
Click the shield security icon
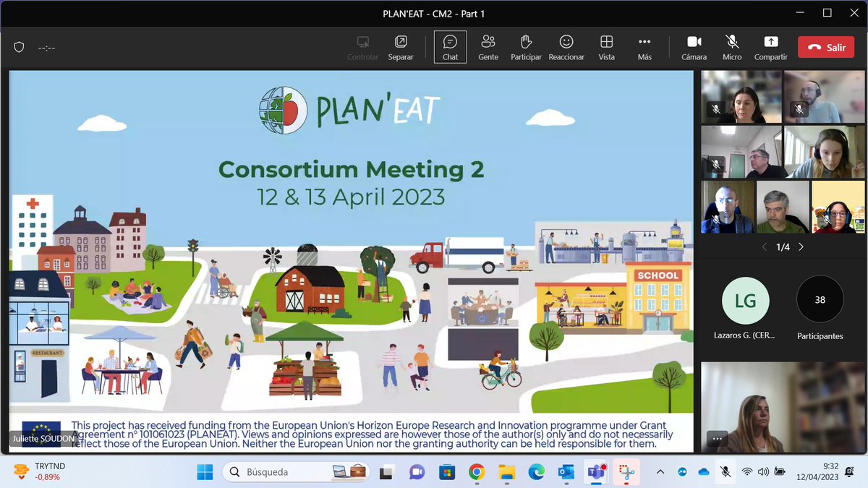[x=20, y=48]
